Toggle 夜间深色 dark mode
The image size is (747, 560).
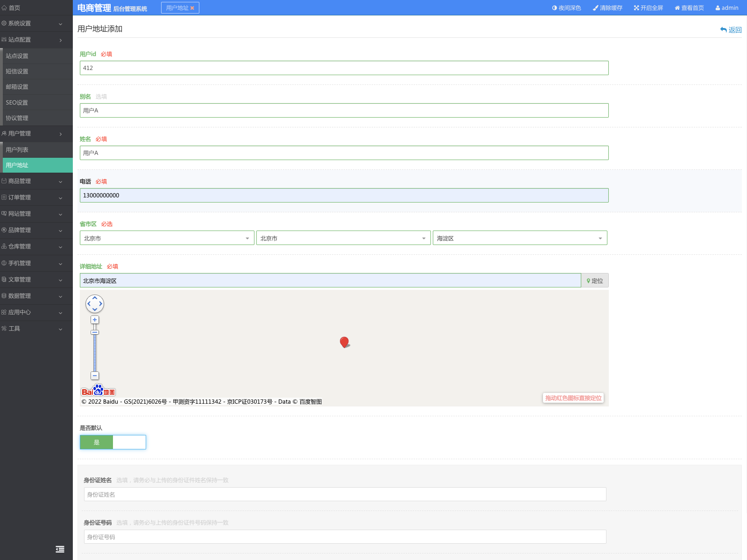566,8
